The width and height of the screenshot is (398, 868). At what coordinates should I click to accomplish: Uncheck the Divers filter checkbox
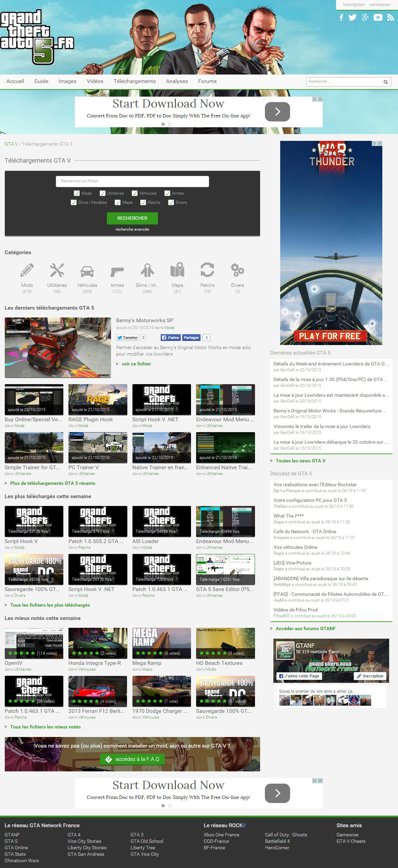pyautogui.click(x=171, y=202)
